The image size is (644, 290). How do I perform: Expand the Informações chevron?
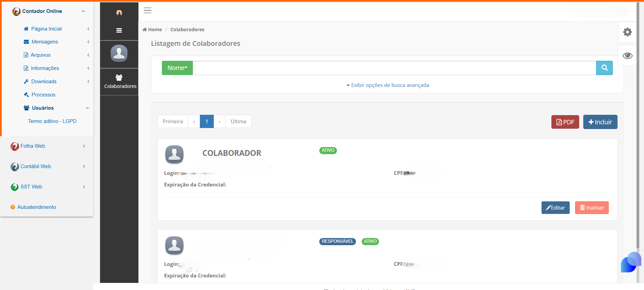pos(88,68)
